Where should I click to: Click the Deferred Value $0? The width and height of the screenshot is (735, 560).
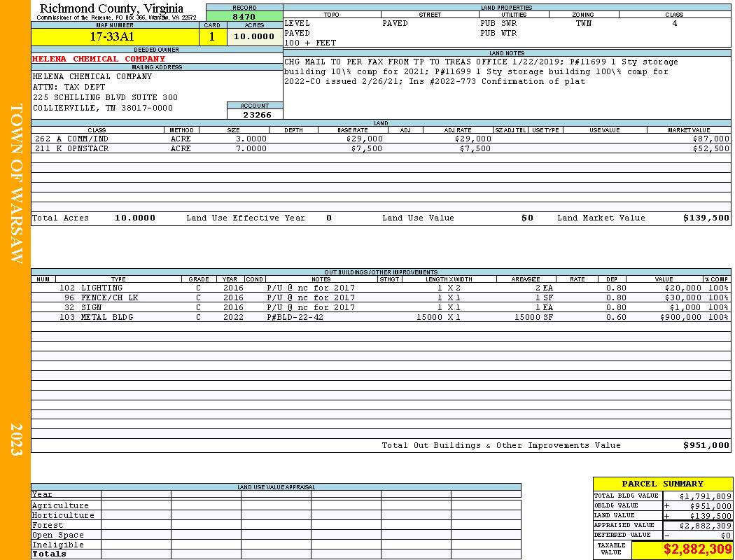[726, 535]
